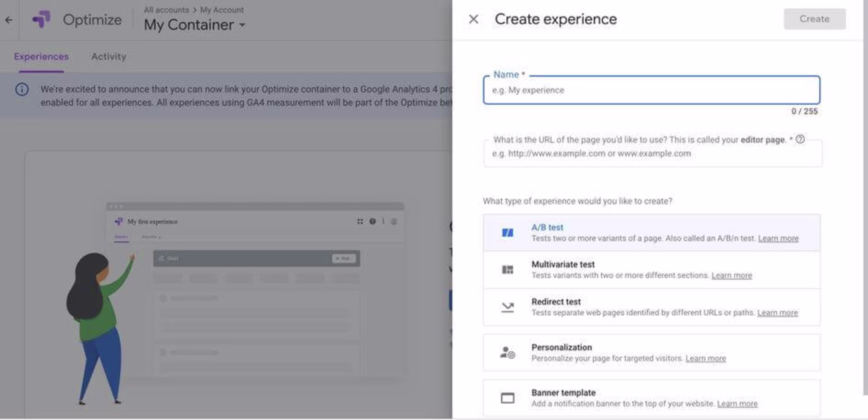Open the editor page help icon
This screenshot has width=868, height=420.
click(x=800, y=139)
